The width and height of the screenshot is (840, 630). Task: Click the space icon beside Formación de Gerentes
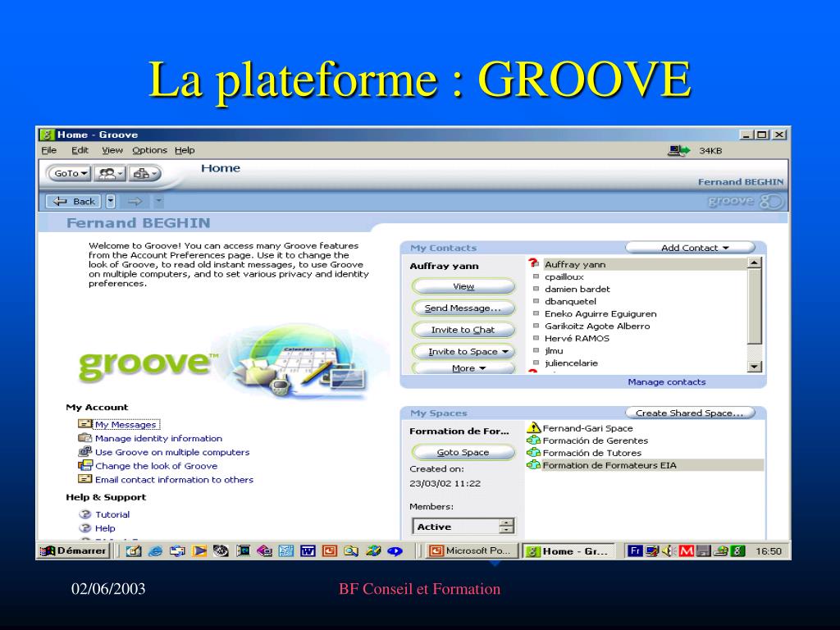point(533,441)
